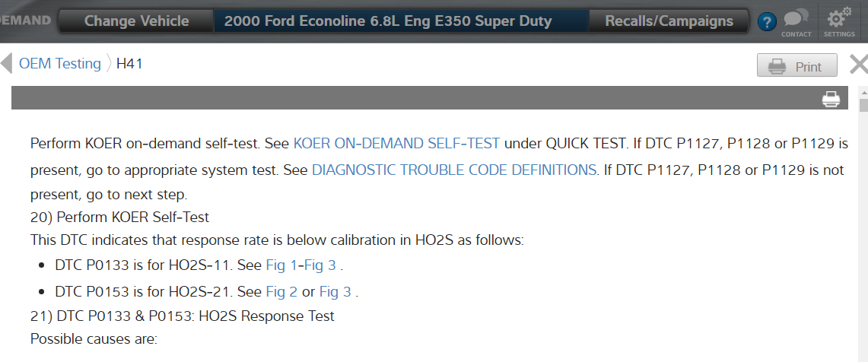This screenshot has width=868, height=362.
Task: Click the Change Vehicle button
Action: [x=136, y=21]
